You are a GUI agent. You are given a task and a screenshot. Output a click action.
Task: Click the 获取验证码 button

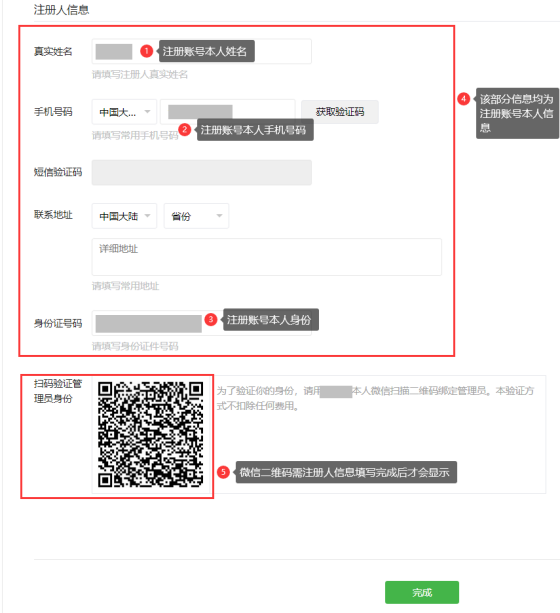[x=340, y=112]
